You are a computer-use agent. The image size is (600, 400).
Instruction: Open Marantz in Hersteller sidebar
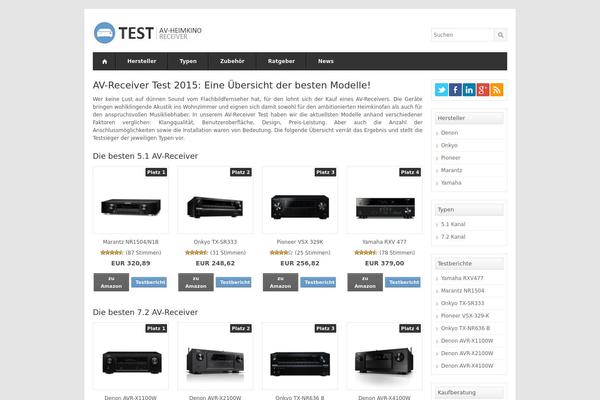coord(452,170)
